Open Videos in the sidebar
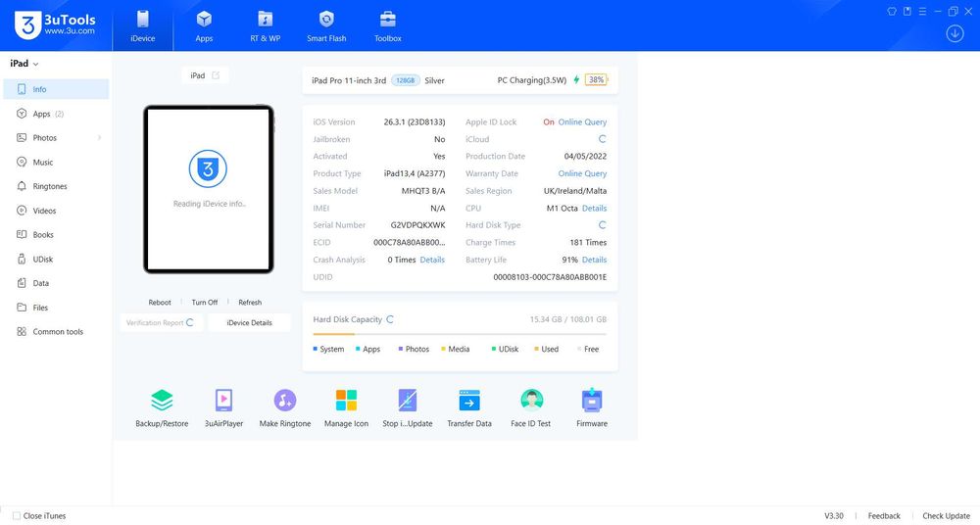Viewport: 980px width, 525px height. pos(56,211)
